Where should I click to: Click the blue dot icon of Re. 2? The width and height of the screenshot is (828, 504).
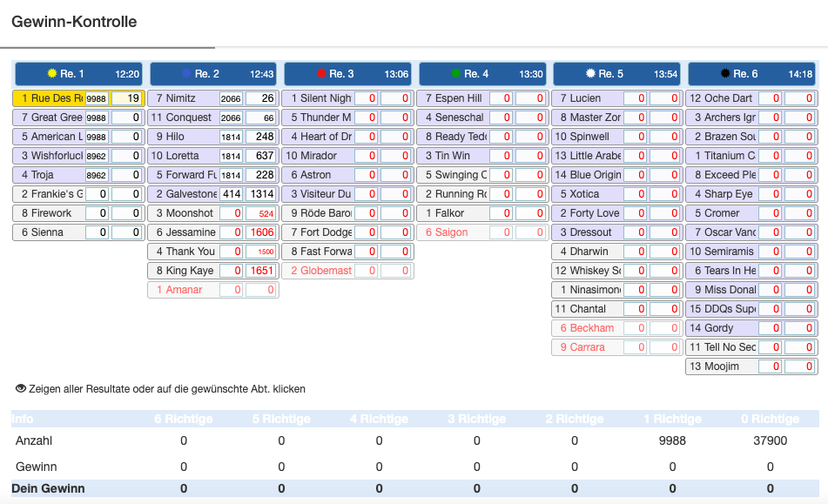tap(186, 73)
